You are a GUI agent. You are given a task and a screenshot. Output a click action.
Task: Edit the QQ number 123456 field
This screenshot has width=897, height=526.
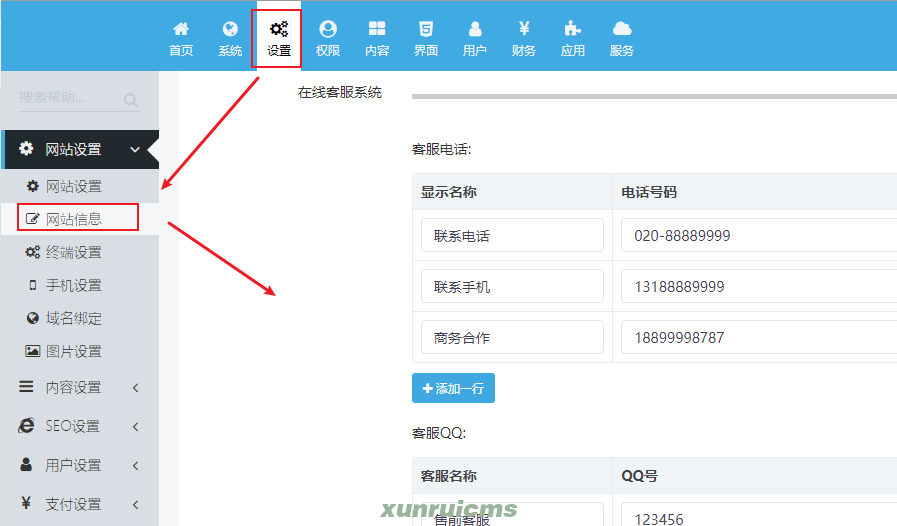[x=759, y=515]
